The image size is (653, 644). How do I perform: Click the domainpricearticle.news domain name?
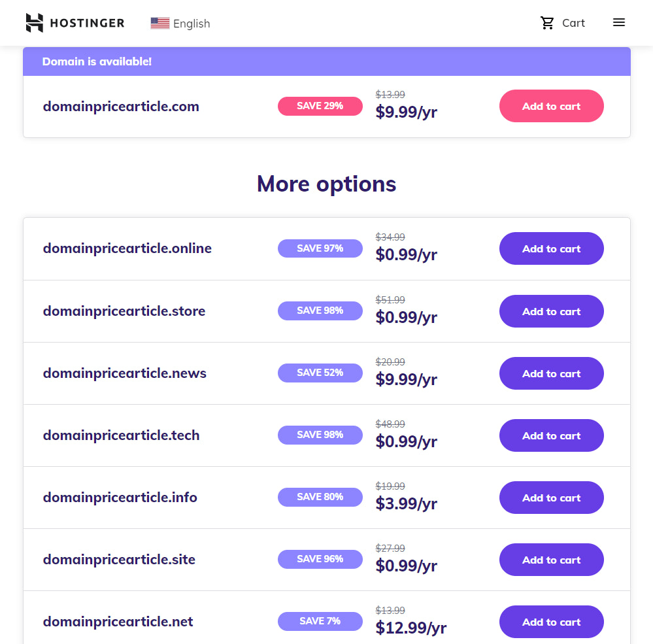point(124,373)
